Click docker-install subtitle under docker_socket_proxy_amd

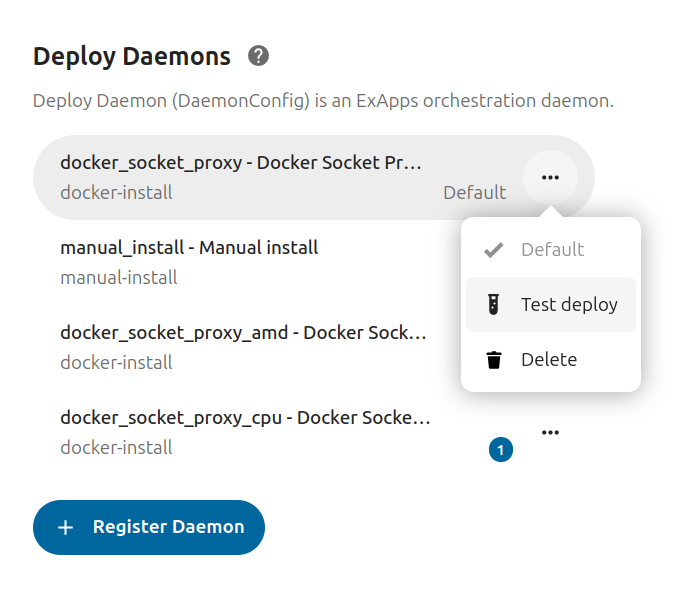(116, 362)
